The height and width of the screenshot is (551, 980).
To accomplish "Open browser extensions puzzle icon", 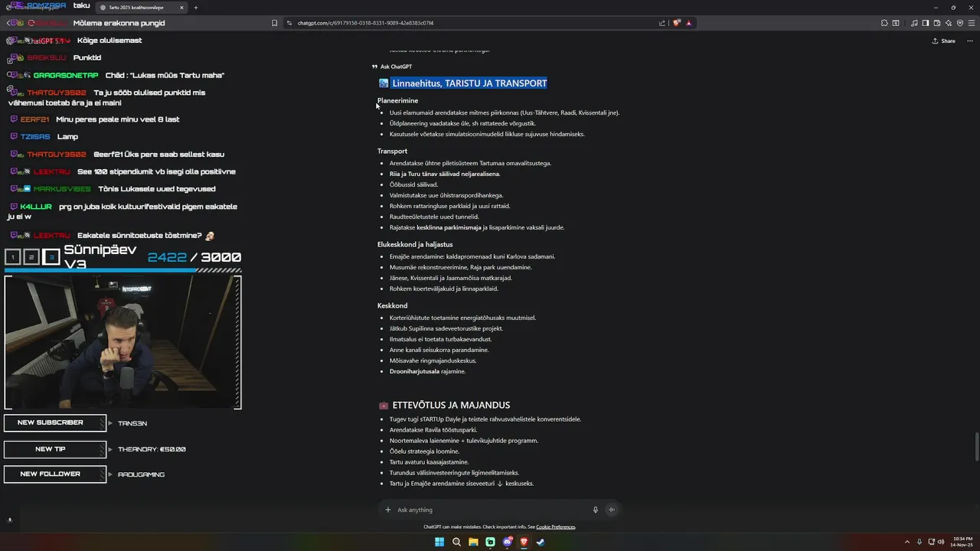I will [883, 23].
